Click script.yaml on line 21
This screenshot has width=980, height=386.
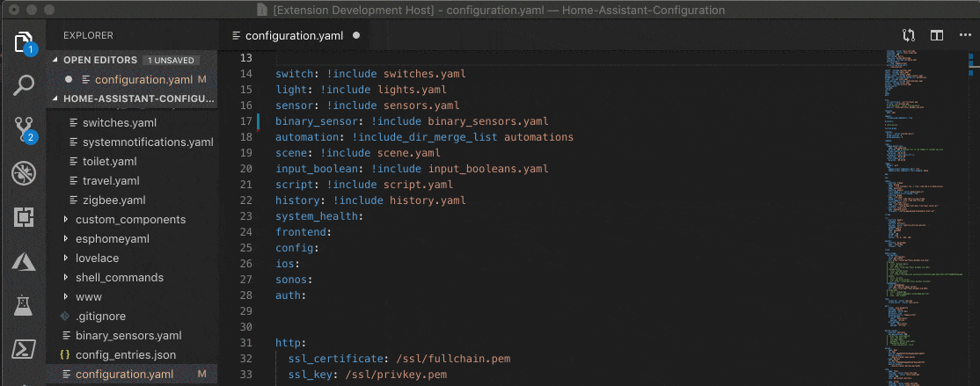click(418, 185)
